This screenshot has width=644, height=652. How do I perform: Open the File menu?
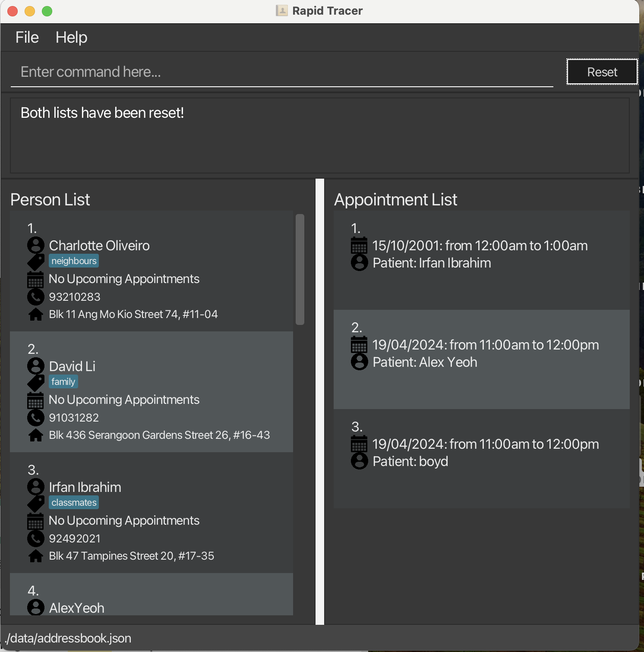coord(27,38)
